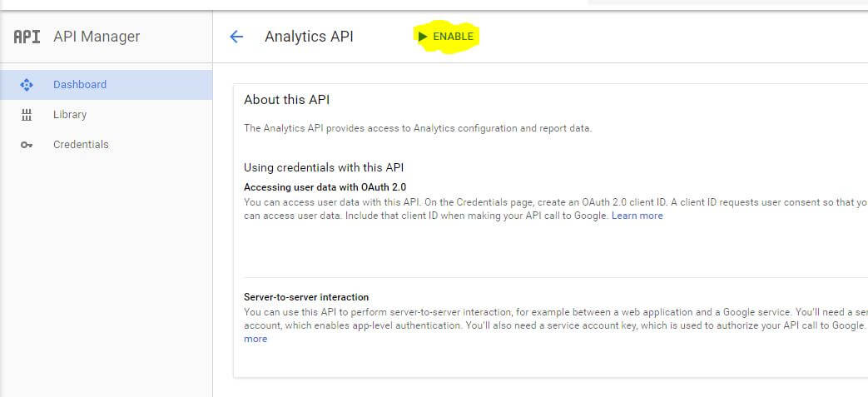Viewport: 868px width, 397px height.
Task: Open the server-to-server 'more' link
Action: 255,339
